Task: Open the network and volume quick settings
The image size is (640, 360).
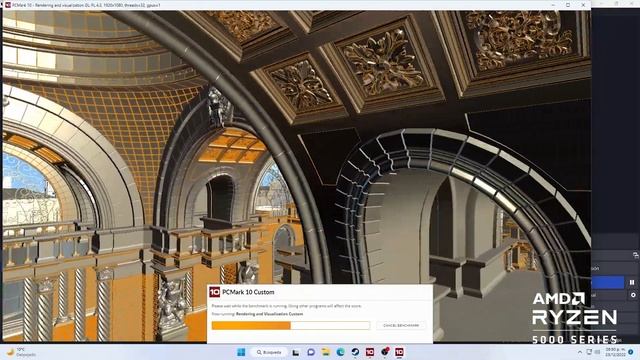Action: coord(593,352)
